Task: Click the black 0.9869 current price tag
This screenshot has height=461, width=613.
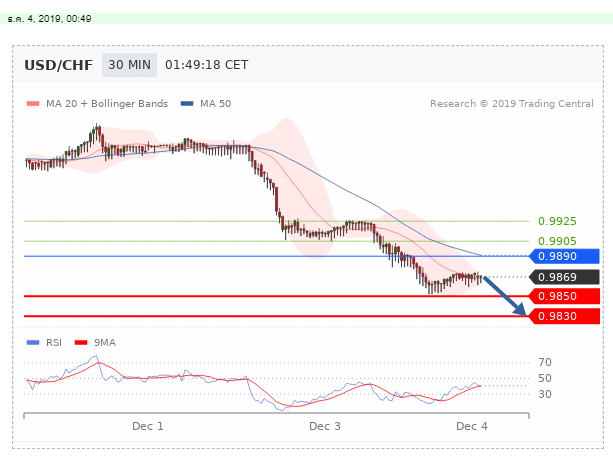Action: point(564,277)
